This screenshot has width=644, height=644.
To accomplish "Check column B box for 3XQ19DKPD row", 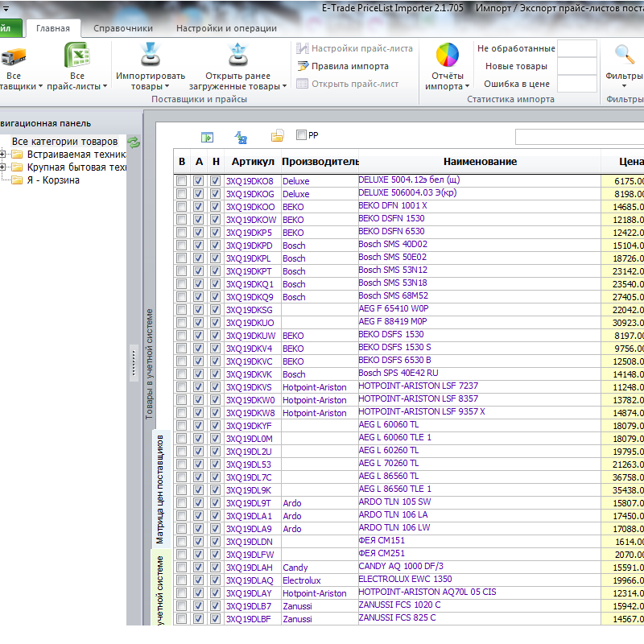I will pyautogui.click(x=181, y=246).
